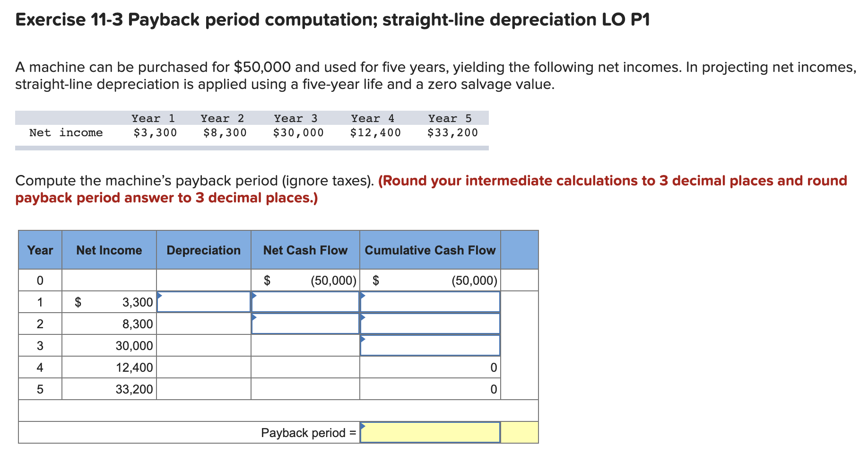The width and height of the screenshot is (868, 455).
Task: Click the blue marker on Cumulative Cash Flow Year 2 cell
Action: click(363, 317)
